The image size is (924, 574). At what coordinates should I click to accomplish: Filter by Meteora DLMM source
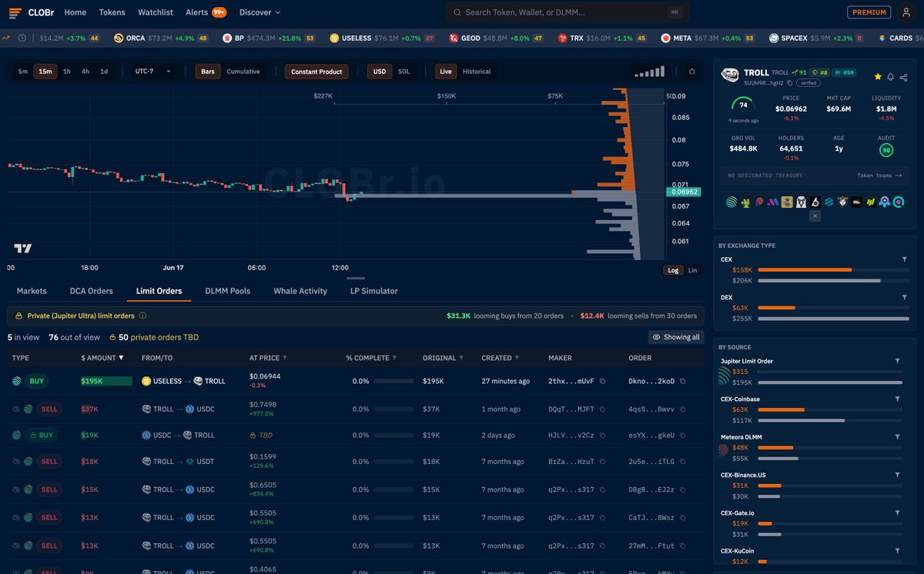[x=897, y=437]
